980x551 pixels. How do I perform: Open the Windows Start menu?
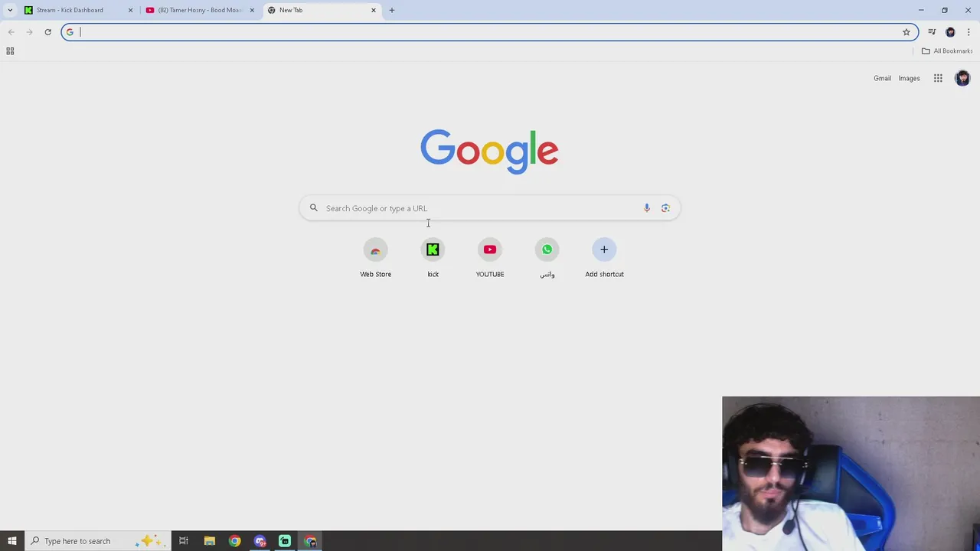[x=11, y=541]
